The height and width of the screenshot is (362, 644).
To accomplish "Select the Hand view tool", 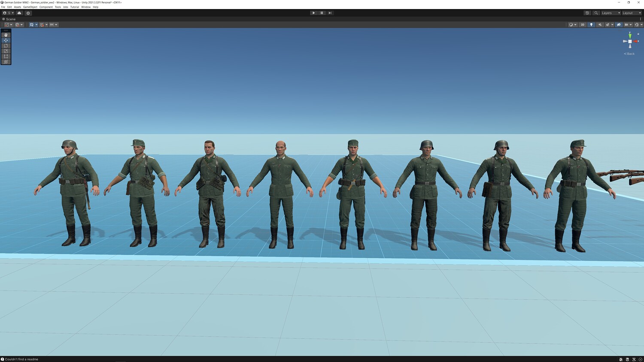I will point(6,35).
